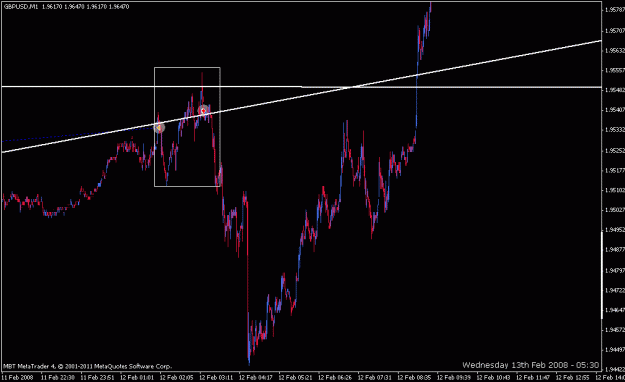Viewport: 625px width, 382px height.
Task: Click the 1.94497 price scale label
Action: 615,350
